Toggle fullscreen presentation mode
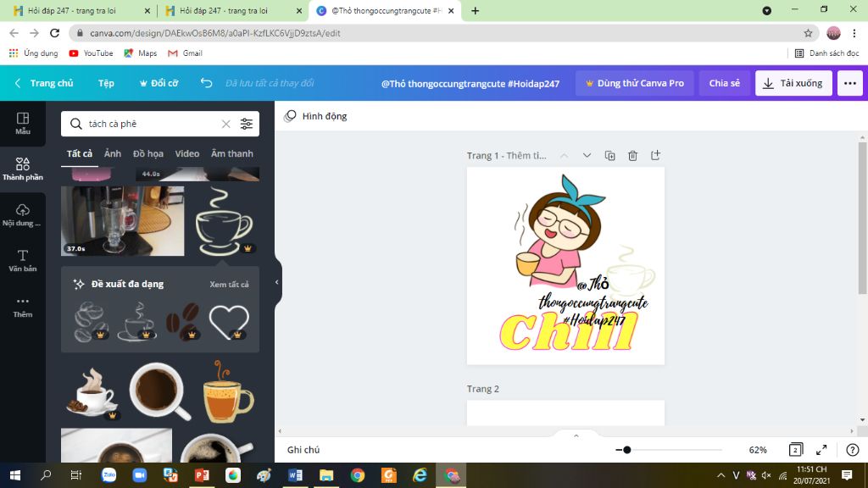The height and width of the screenshot is (488, 868). click(821, 450)
